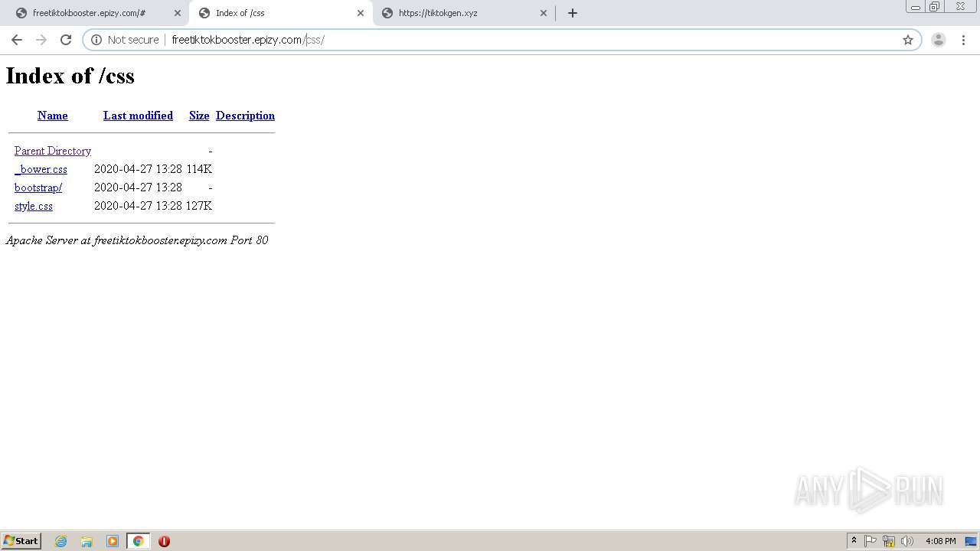
Task: Click the 4:08 PM system clock
Action: point(940,541)
